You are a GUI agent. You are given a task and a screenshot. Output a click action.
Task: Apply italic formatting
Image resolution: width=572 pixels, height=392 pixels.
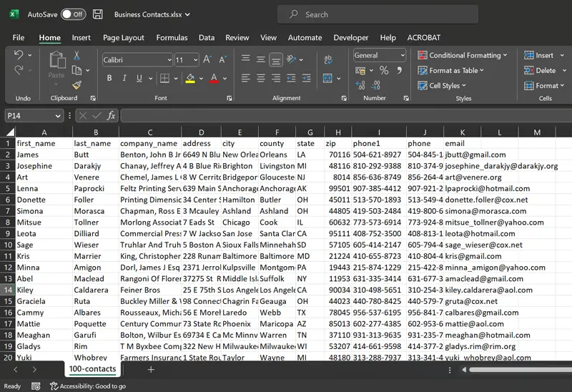pos(123,78)
